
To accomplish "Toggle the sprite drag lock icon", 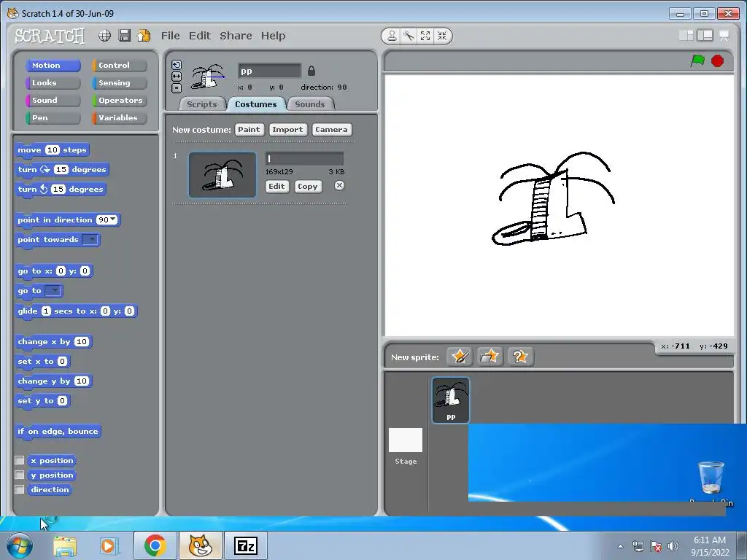I will click(311, 71).
